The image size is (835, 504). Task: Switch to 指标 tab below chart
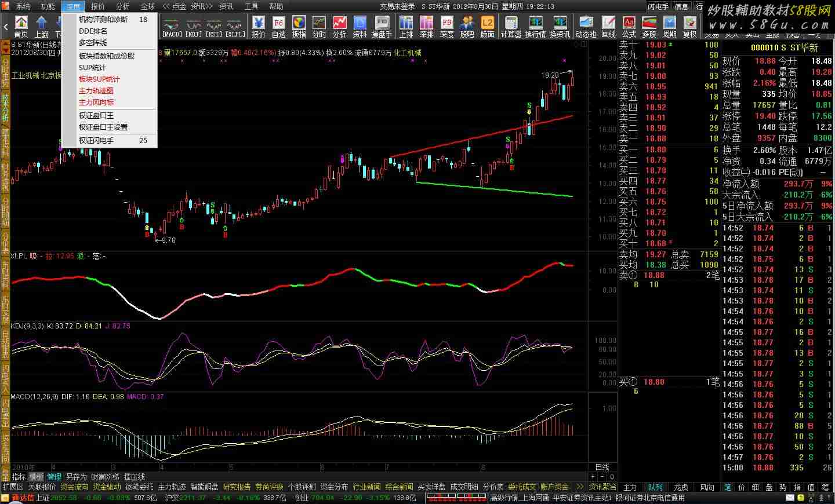(x=19, y=477)
